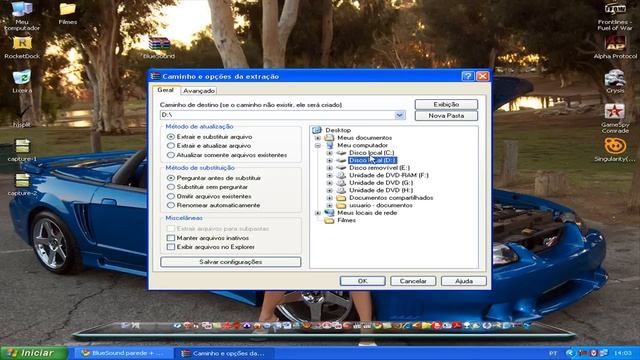Select Disco removível (E:) tree item
The image size is (640, 360).
point(380,168)
